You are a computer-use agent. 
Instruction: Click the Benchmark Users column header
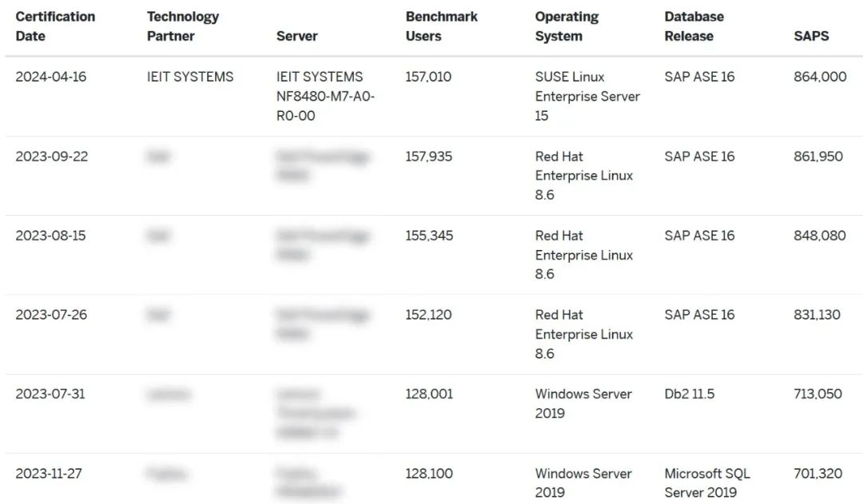point(441,26)
